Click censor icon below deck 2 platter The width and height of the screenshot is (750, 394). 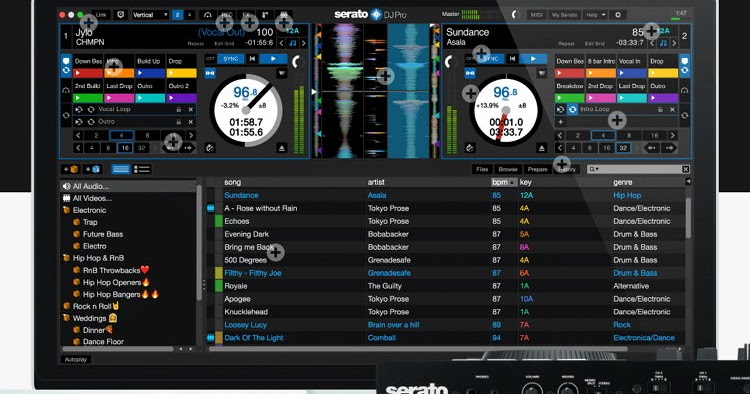(470, 148)
